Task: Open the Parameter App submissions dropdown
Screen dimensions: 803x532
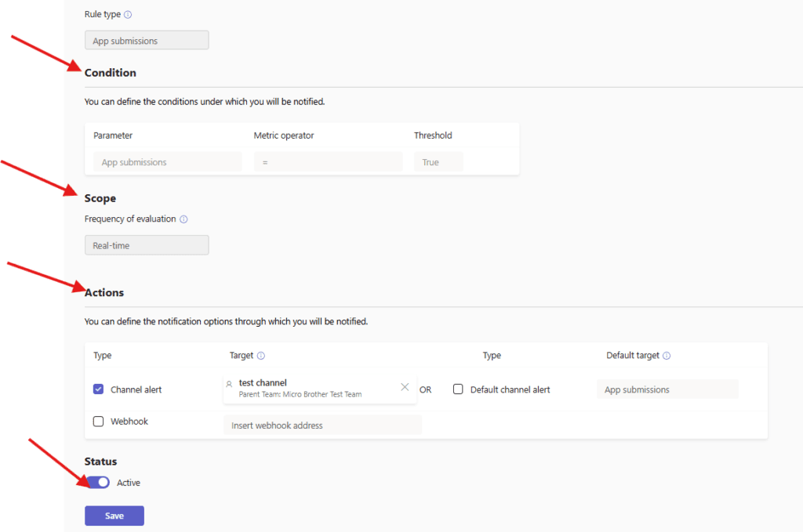Action: (168, 161)
